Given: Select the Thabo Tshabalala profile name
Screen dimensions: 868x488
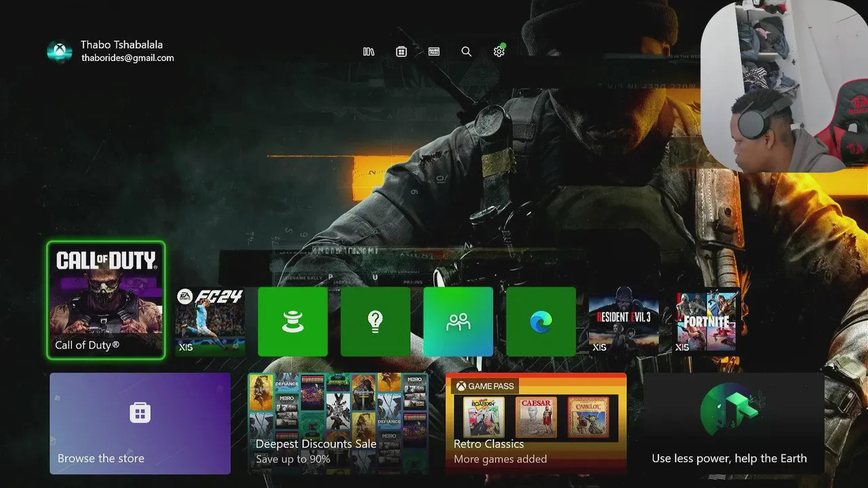Looking at the screenshot, I should pyautogui.click(x=121, y=45).
